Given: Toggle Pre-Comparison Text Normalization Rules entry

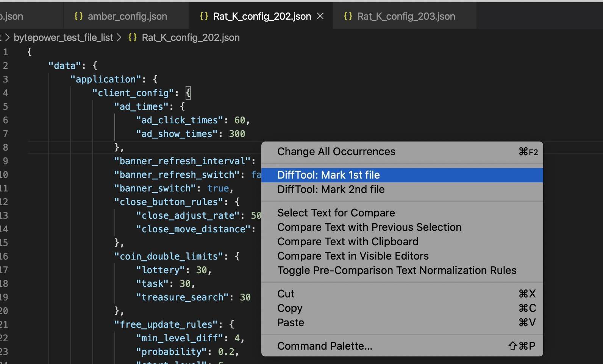Looking at the screenshot, I should (402, 270).
